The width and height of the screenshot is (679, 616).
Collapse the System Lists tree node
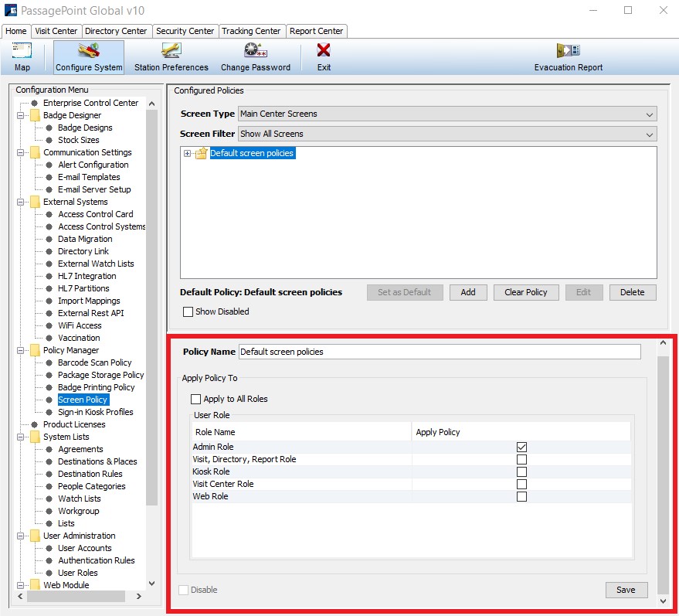20,437
